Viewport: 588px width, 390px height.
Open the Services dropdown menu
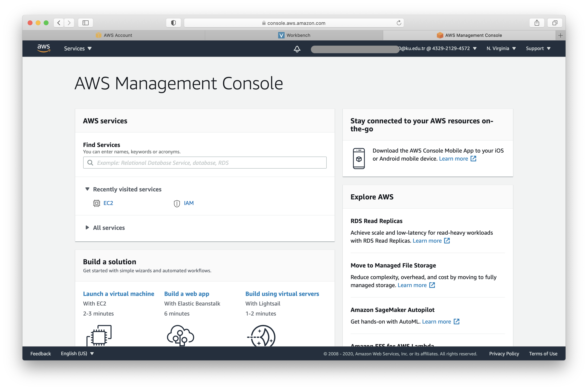[x=77, y=48]
